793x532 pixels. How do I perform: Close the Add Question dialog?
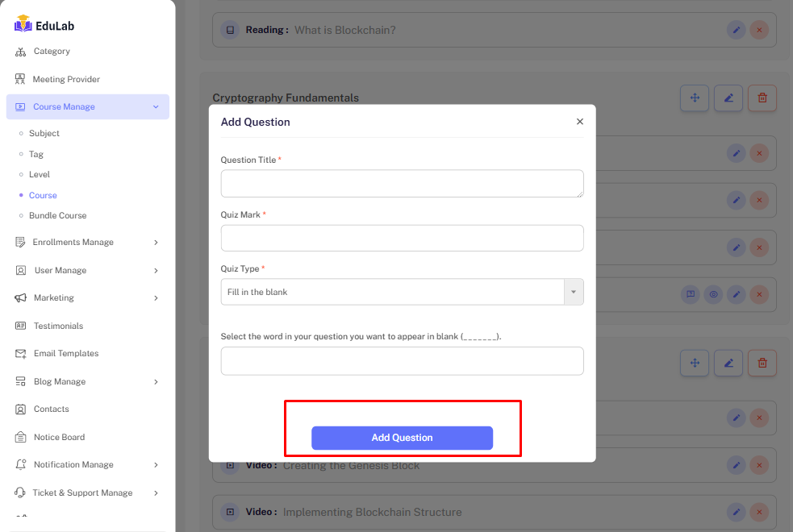pos(579,122)
